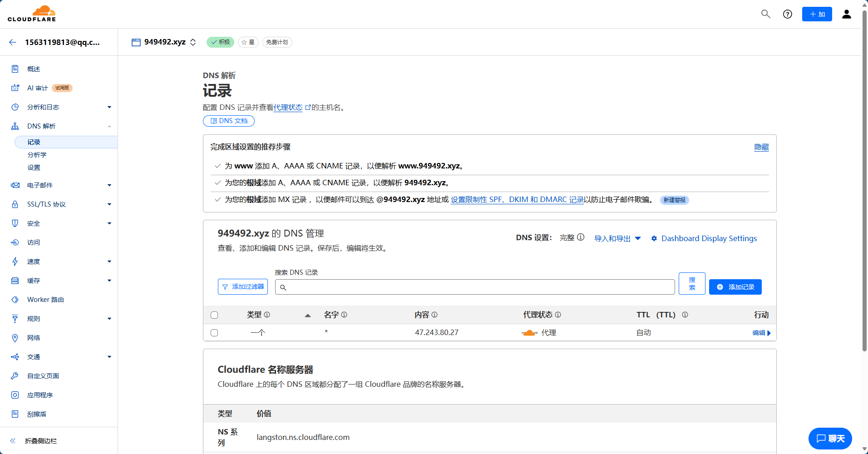The height and width of the screenshot is (454, 868).
Task: Click the 访问 sidebar icon
Action: coord(15,242)
